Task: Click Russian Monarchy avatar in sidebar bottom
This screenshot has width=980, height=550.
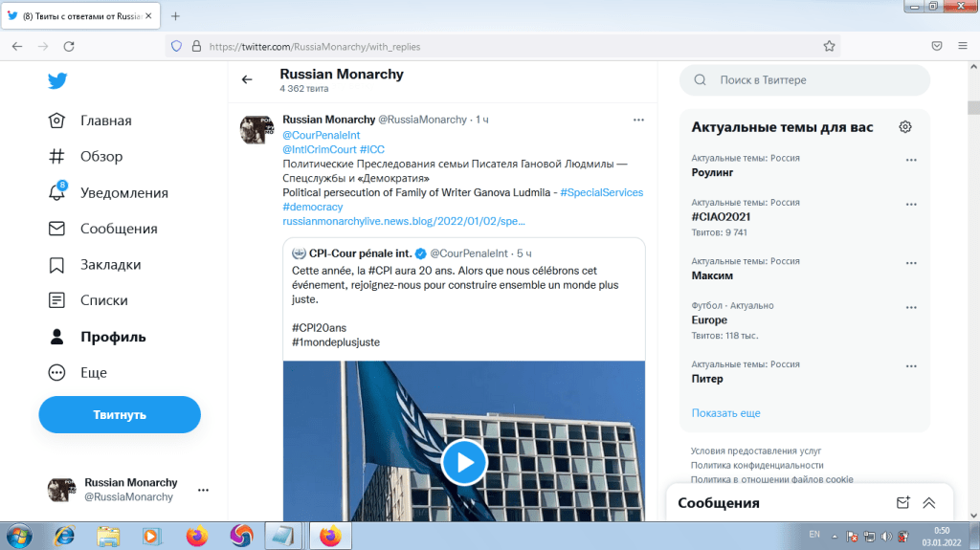Action: [62, 490]
